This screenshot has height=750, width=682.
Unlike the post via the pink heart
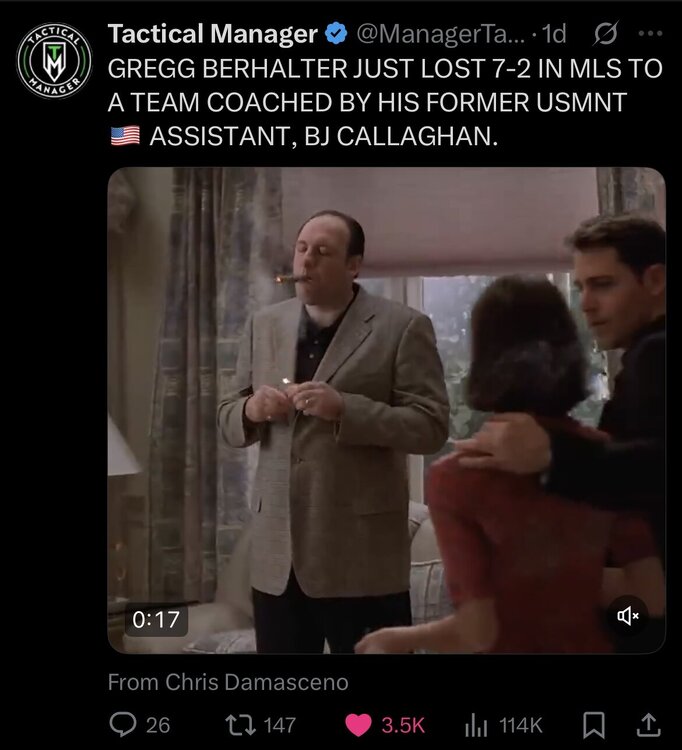click(x=358, y=725)
